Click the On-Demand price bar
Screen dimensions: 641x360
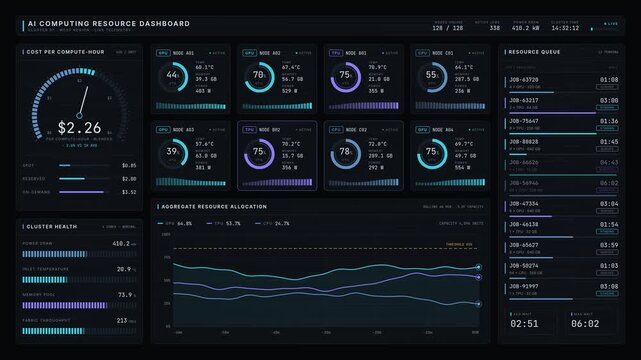click(x=84, y=192)
